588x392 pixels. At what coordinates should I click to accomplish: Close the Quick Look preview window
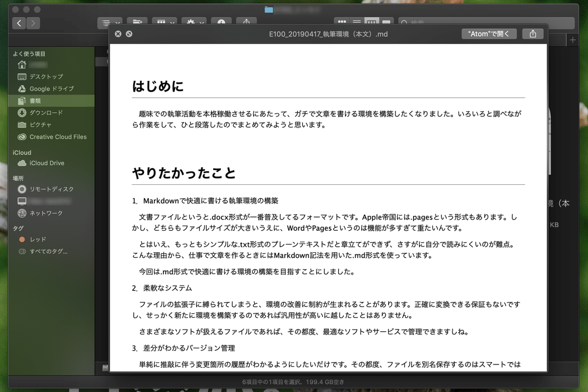click(118, 34)
